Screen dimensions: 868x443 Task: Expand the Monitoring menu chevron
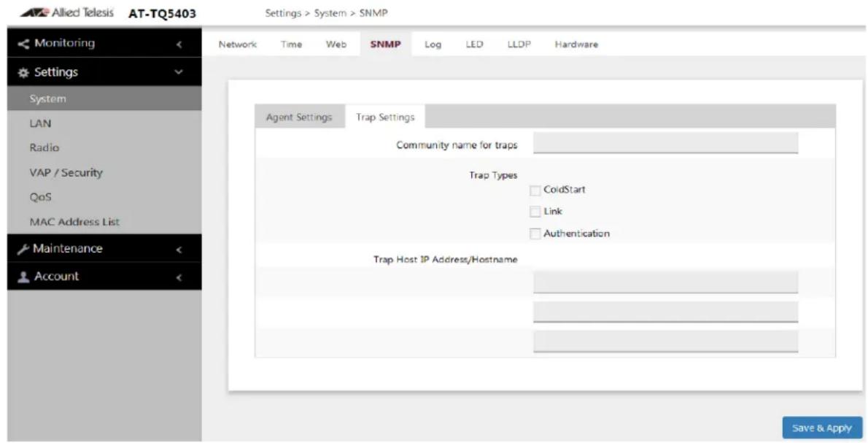178,45
